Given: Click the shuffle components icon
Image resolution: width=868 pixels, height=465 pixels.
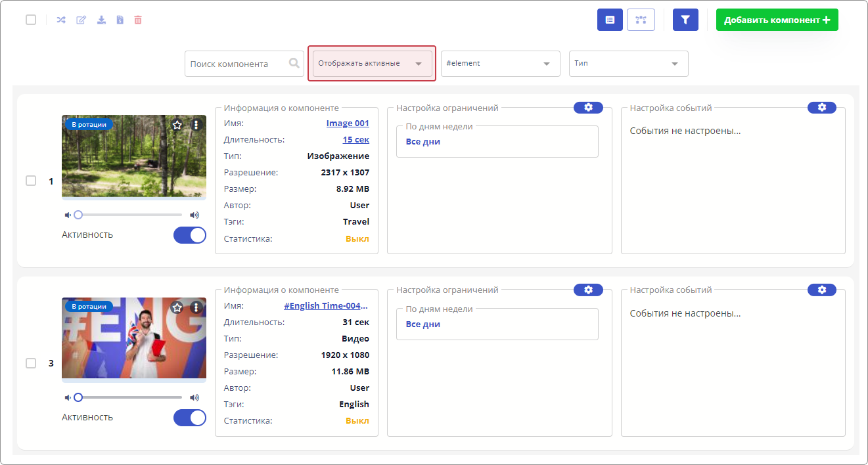Looking at the screenshot, I should (61, 20).
